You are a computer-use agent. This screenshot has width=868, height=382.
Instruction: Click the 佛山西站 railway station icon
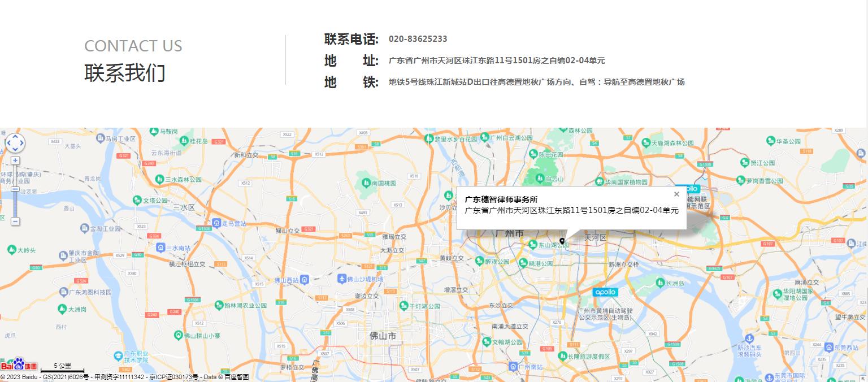[x=305, y=280]
